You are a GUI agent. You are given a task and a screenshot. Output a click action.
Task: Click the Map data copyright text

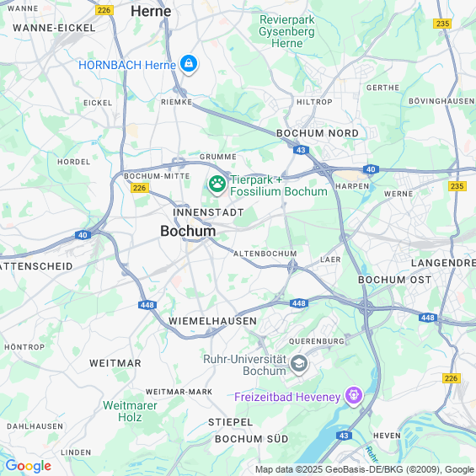click(x=365, y=469)
